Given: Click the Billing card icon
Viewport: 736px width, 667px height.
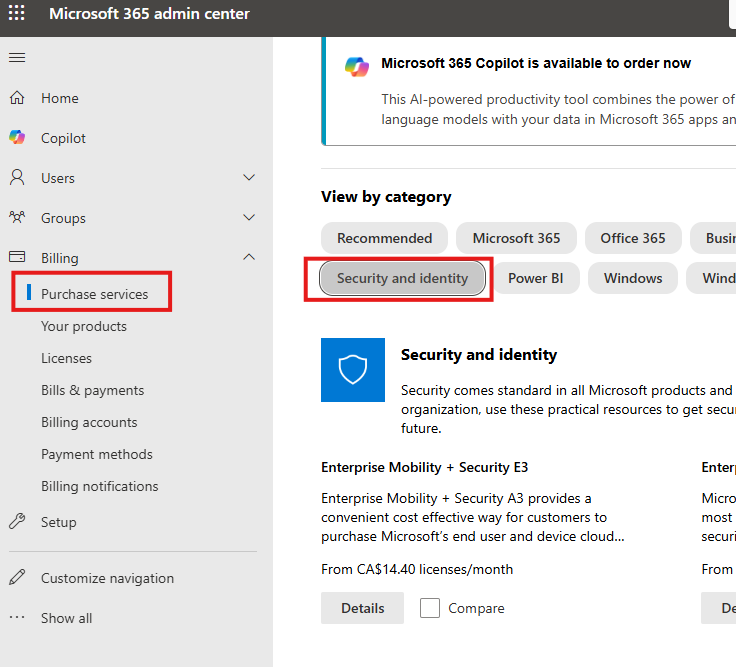Looking at the screenshot, I should point(17,257).
